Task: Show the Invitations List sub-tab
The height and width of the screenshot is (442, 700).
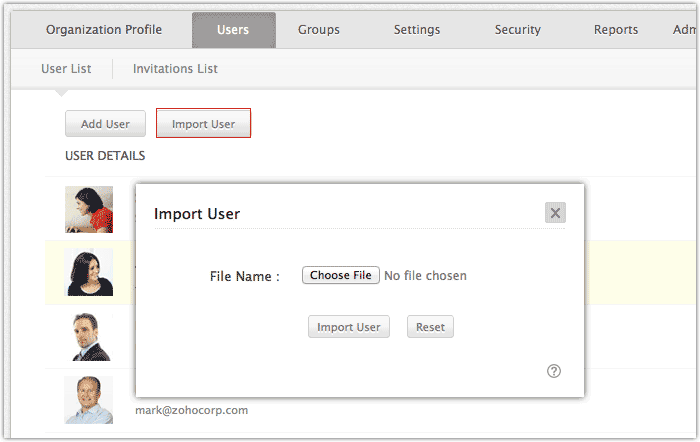Action: 175,69
